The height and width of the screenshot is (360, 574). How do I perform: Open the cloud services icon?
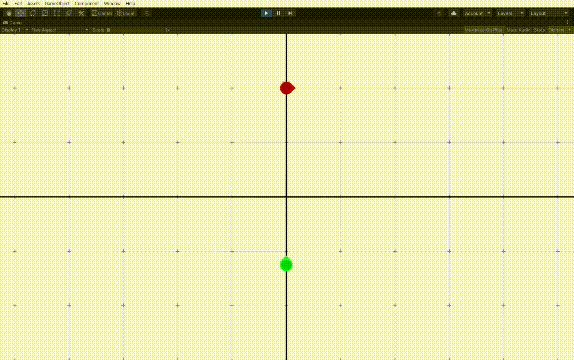454,13
